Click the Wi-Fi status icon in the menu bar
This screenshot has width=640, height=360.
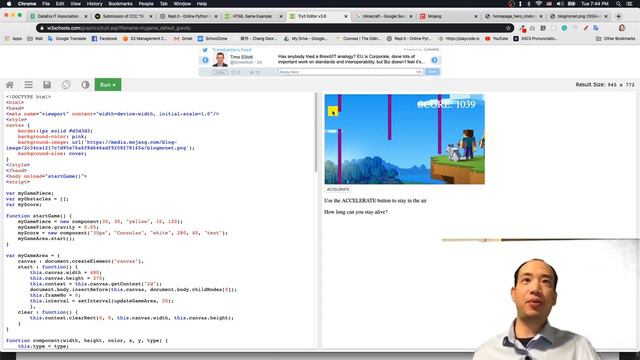point(538,4)
